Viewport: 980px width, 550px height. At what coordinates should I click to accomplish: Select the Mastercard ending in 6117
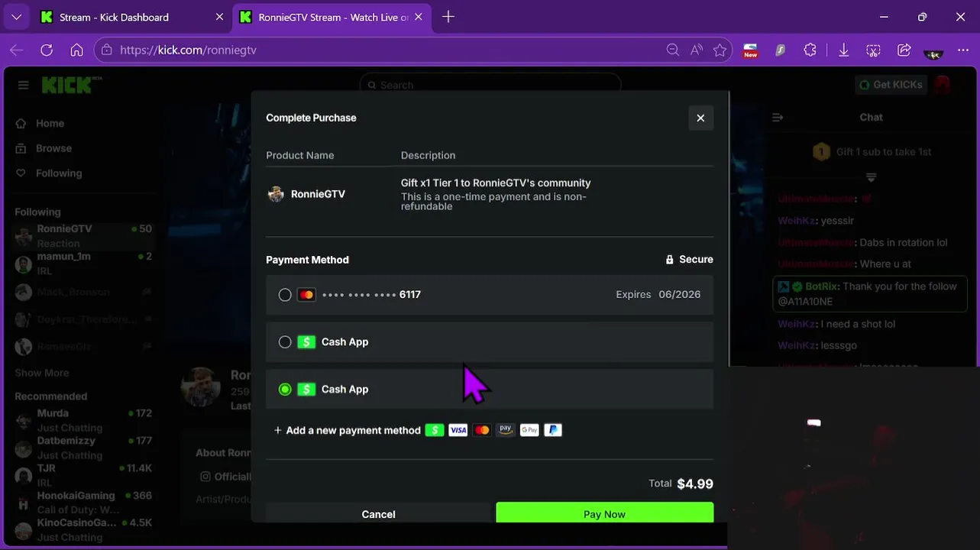point(285,295)
